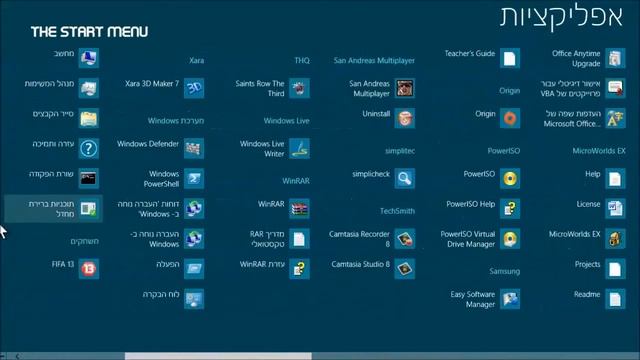Click the THQ group header
The width and height of the screenshot is (640, 360).
point(302,60)
